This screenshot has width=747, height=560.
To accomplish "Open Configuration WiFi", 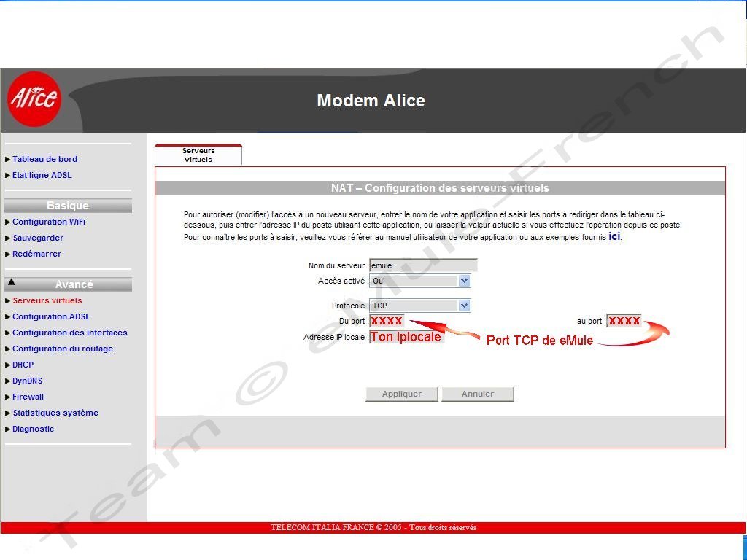I will point(49,222).
